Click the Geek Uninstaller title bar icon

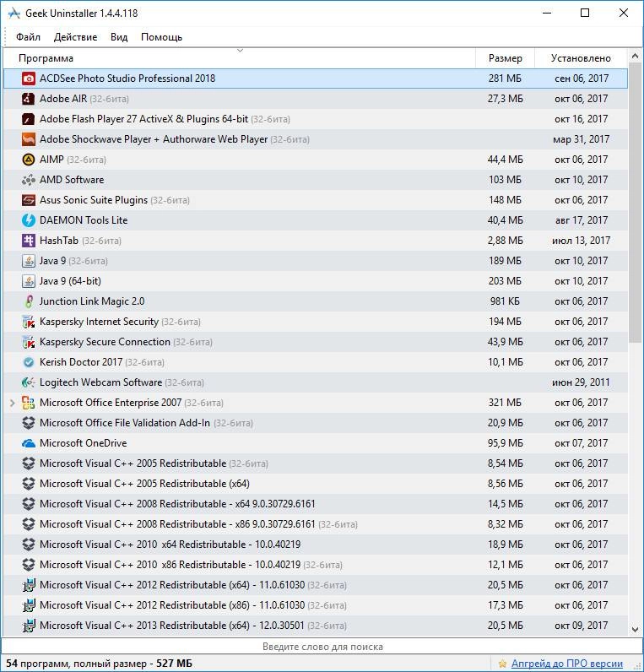tap(14, 14)
